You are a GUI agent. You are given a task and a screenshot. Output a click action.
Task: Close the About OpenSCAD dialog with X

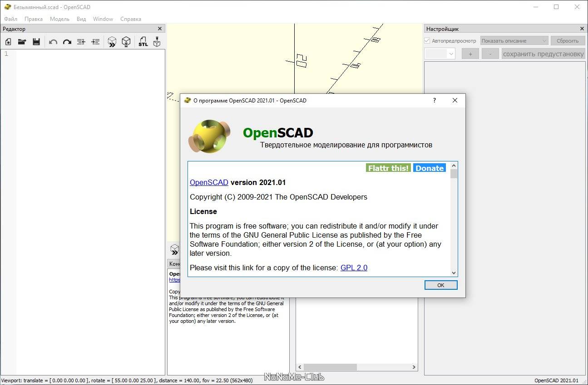pos(455,100)
